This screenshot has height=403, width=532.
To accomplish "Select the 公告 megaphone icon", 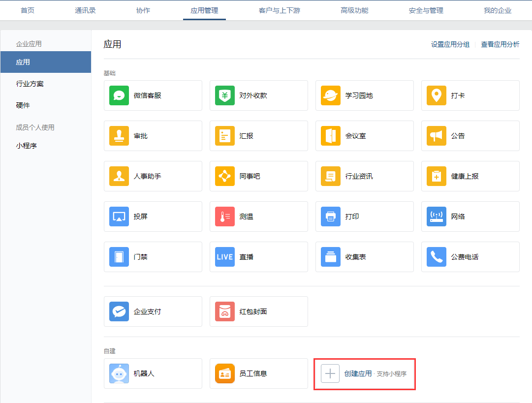I will [437, 136].
